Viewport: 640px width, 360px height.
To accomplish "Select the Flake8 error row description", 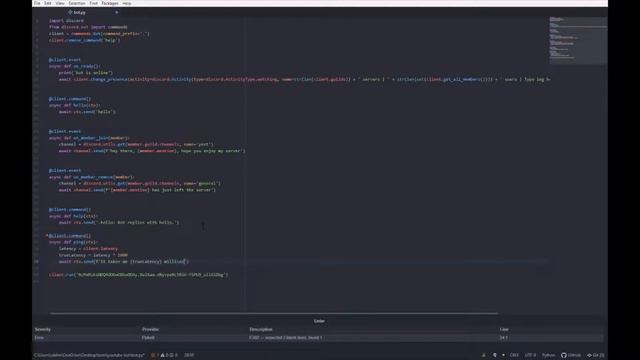I will pos(286,338).
